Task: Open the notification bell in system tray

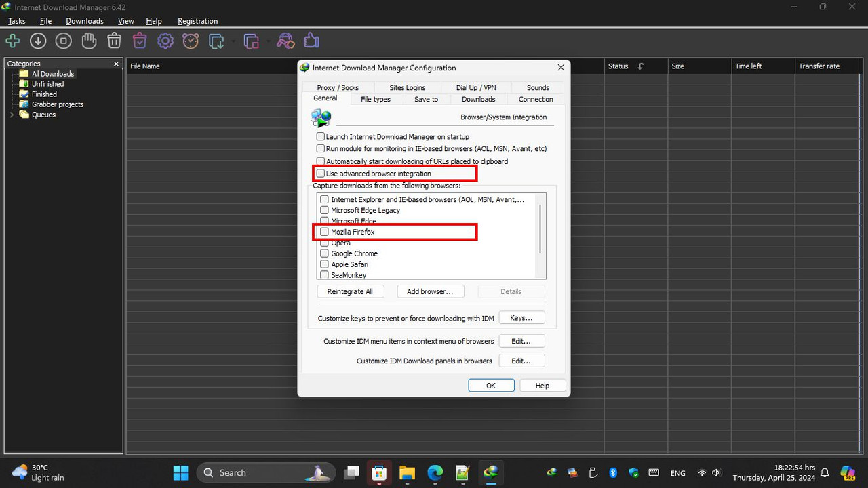Action: (x=825, y=472)
